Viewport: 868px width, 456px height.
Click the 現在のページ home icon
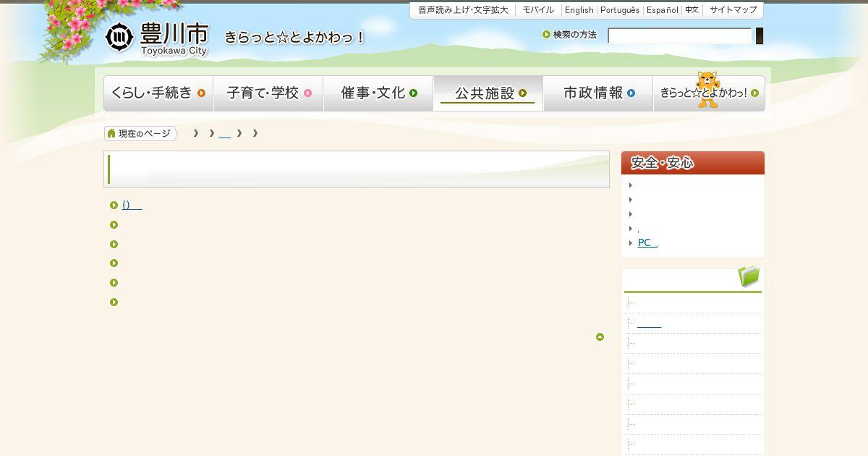pyautogui.click(x=111, y=133)
